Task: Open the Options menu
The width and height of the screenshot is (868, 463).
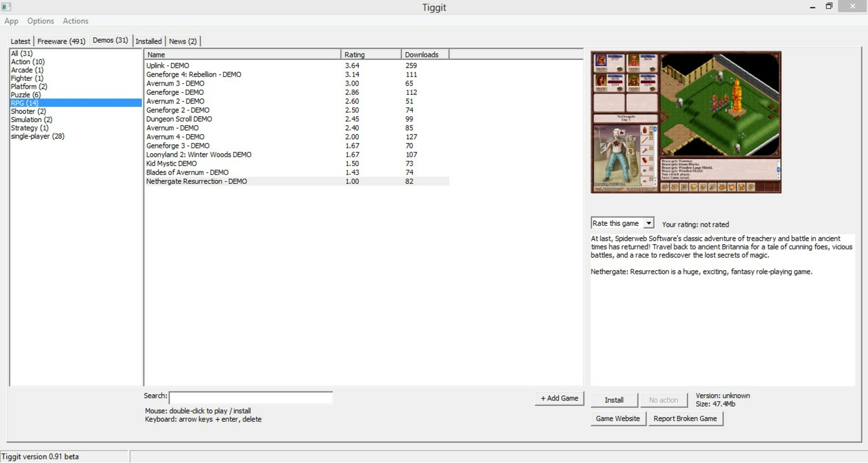Action: (41, 21)
